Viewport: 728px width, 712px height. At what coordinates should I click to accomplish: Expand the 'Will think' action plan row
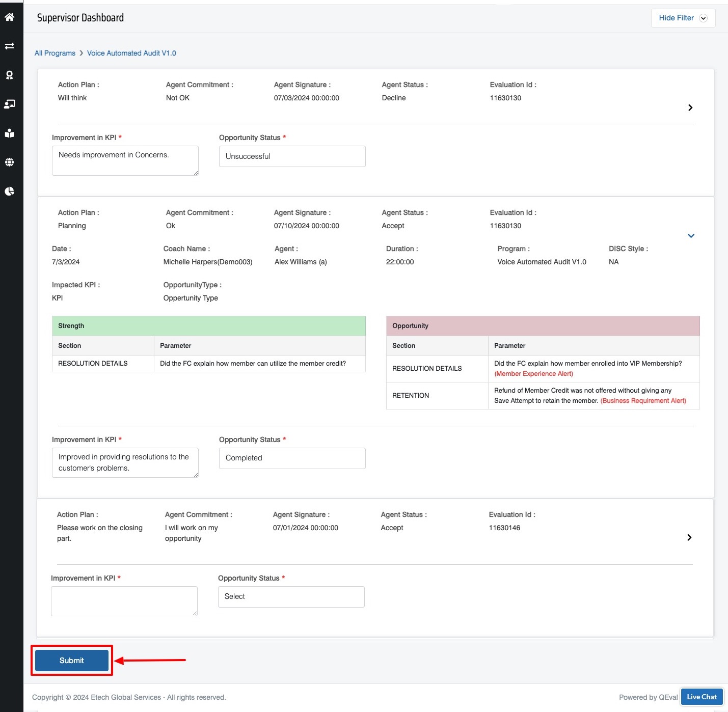[690, 107]
